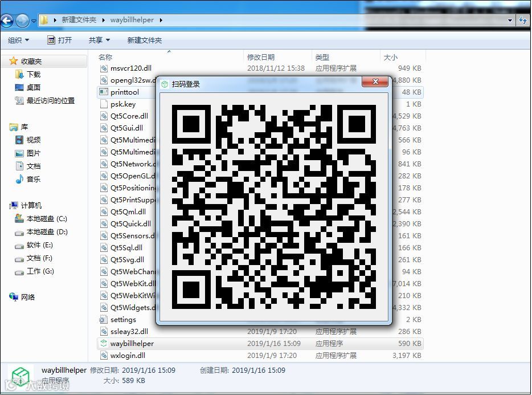The height and width of the screenshot is (395, 532).
Task: Go forward with the Explorer forward arrow
Action: (x=22, y=21)
